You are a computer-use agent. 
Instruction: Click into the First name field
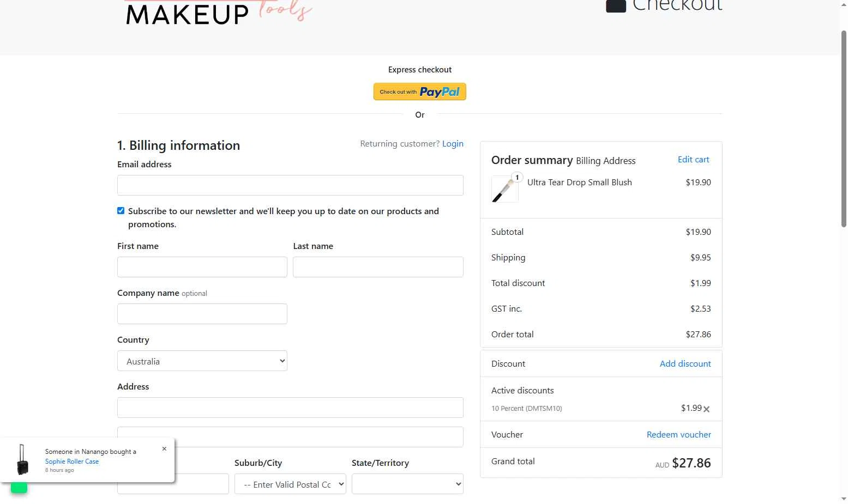pos(202,267)
